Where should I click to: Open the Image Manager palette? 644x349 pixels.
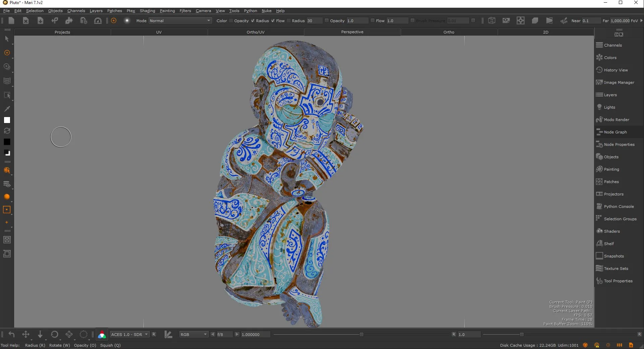pyautogui.click(x=619, y=82)
